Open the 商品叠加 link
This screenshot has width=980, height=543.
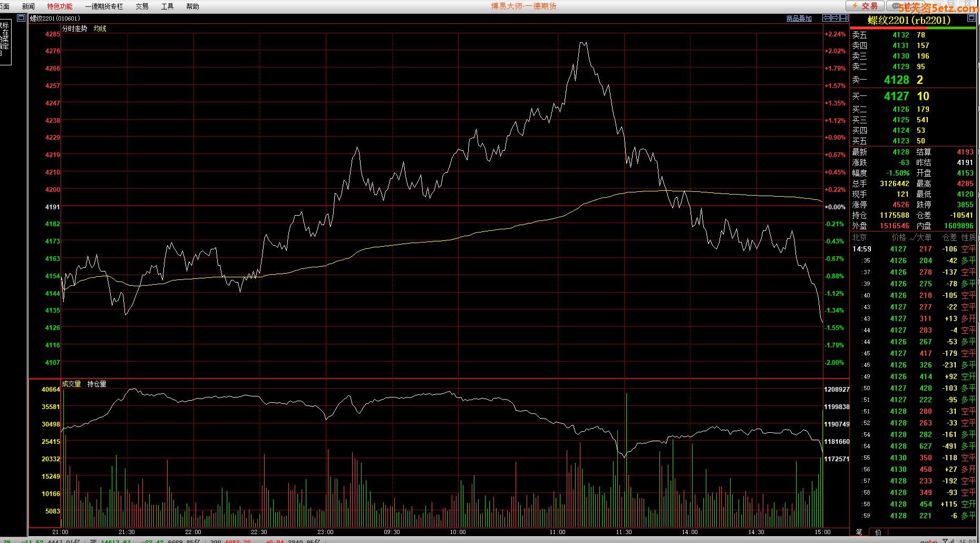[799, 18]
